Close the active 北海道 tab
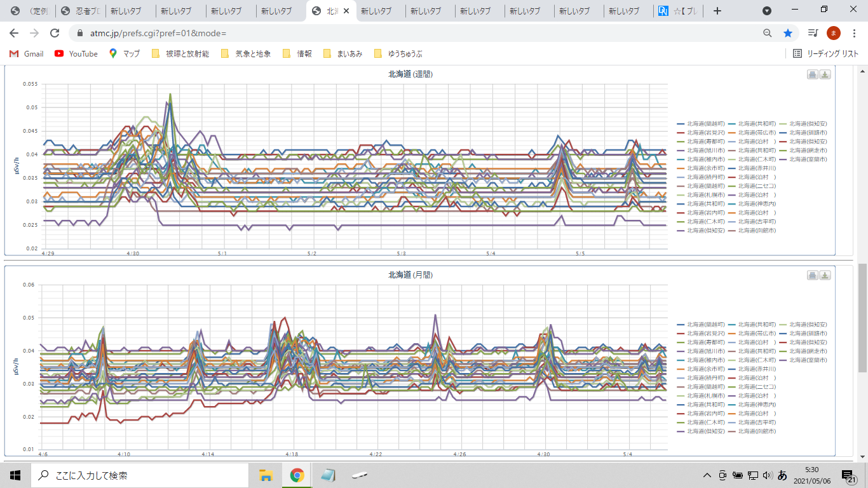Screen dimensions: 868x488 pyautogui.click(x=346, y=11)
